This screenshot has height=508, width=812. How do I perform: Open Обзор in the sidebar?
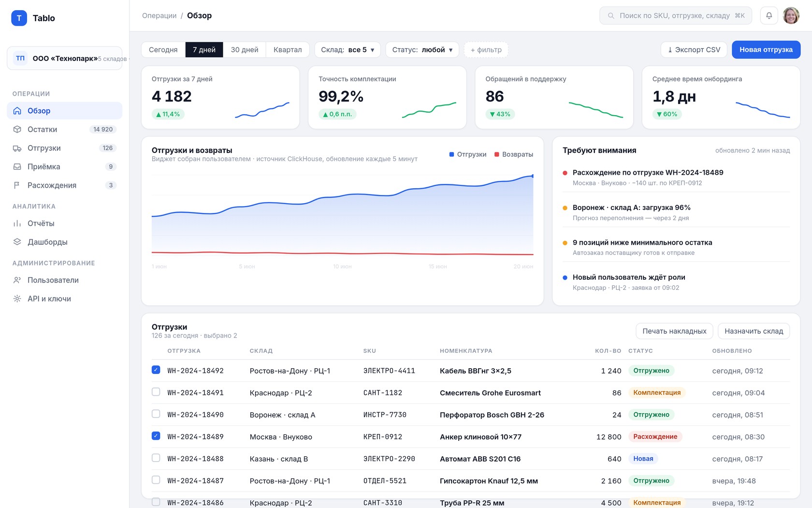pos(65,111)
